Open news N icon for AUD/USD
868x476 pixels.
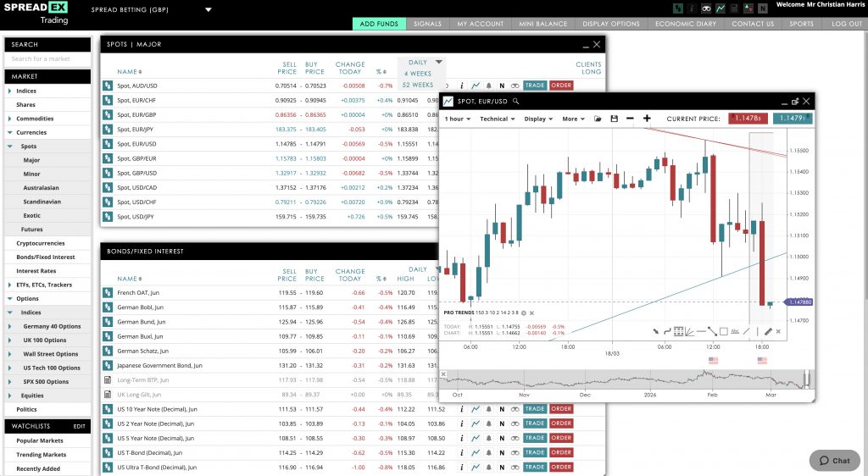coord(502,86)
